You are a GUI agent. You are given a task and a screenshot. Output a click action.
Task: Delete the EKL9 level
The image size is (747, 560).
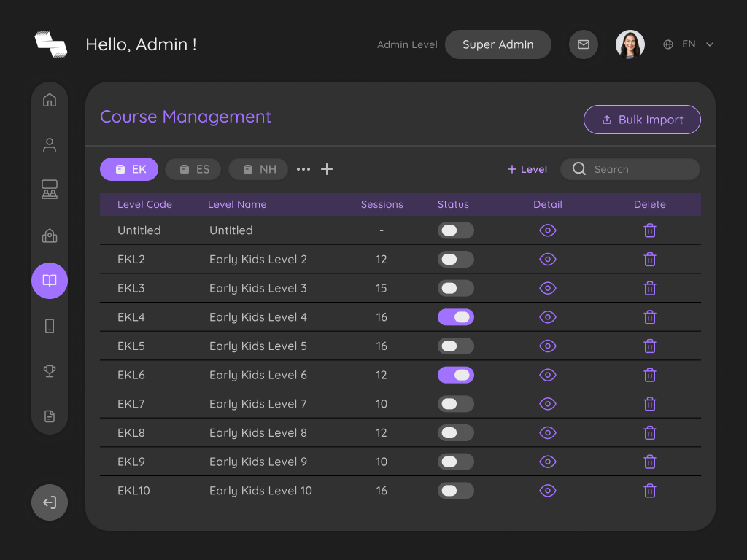[x=650, y=462]
